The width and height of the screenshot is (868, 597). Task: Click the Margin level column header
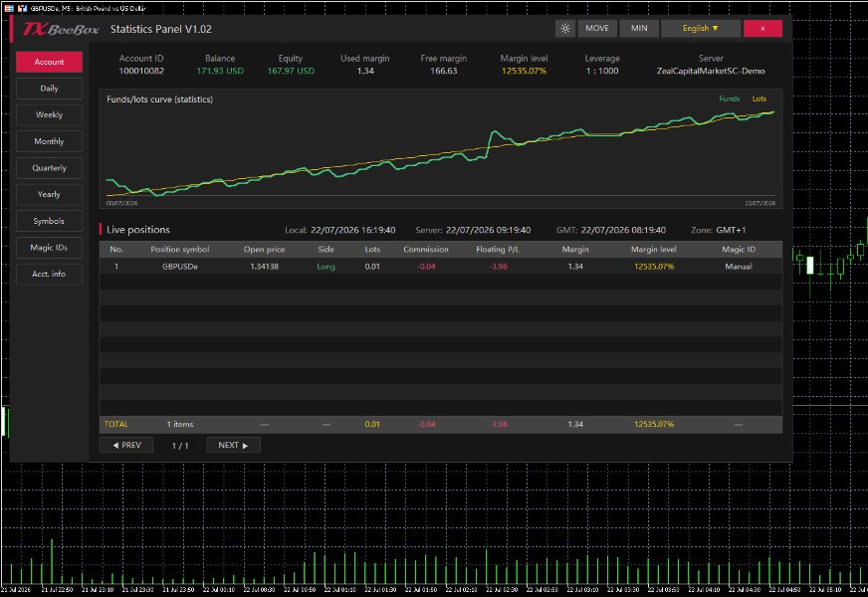(x=654, y=250)
